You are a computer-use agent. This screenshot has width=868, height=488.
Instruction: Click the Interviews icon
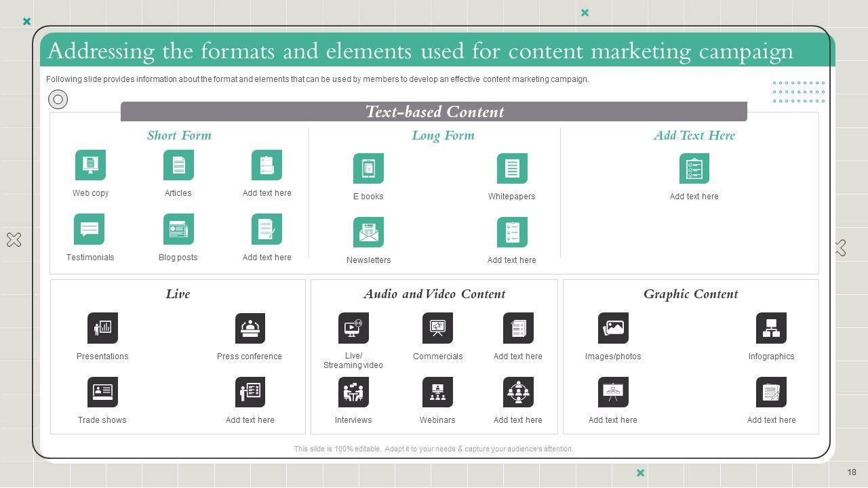353,392
